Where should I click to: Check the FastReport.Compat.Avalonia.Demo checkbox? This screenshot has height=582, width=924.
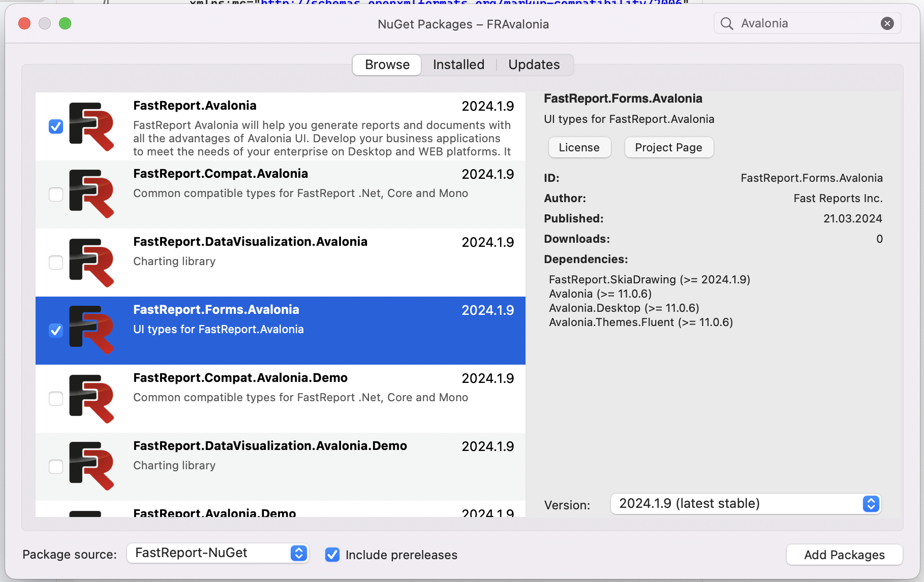56,399
